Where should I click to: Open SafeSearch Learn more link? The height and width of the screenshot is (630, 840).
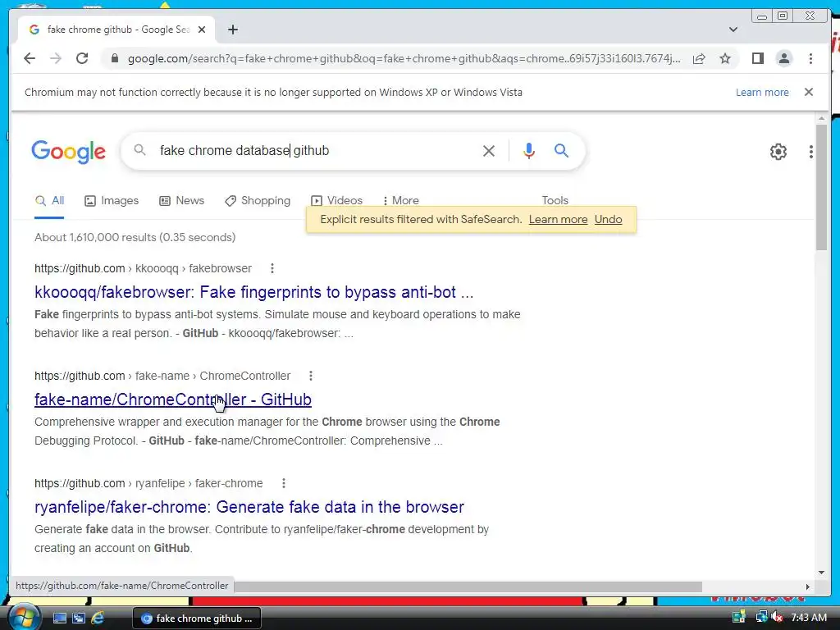pos(558,219)
